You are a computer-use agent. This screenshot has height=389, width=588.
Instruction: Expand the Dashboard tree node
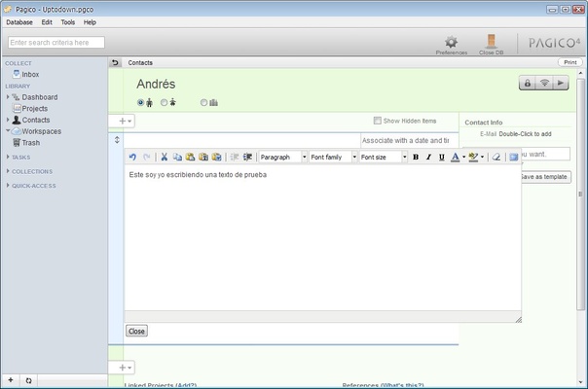8,97
